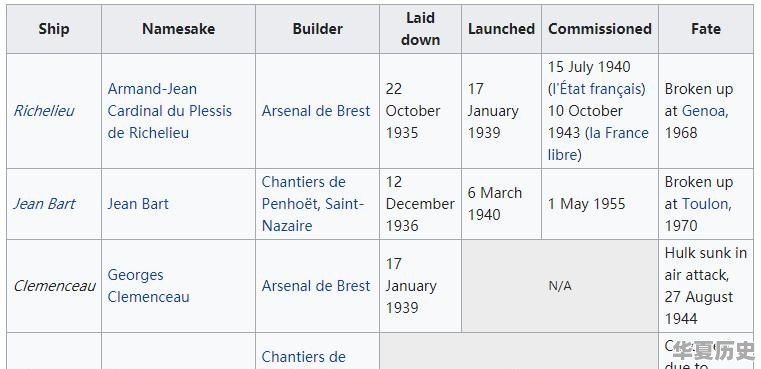Click the Ship column header
This screenshot has width=761, height=369.
54,29
